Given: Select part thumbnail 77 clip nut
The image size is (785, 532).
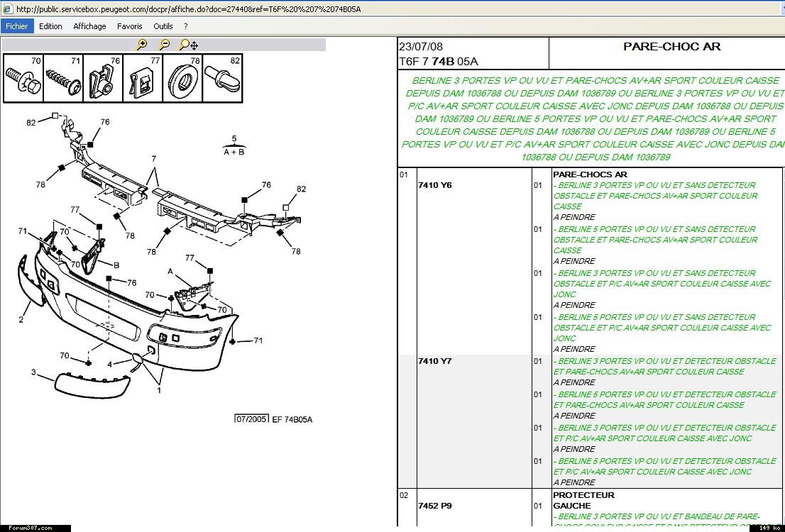Looking at the screenshot, I should click(143, 79).
